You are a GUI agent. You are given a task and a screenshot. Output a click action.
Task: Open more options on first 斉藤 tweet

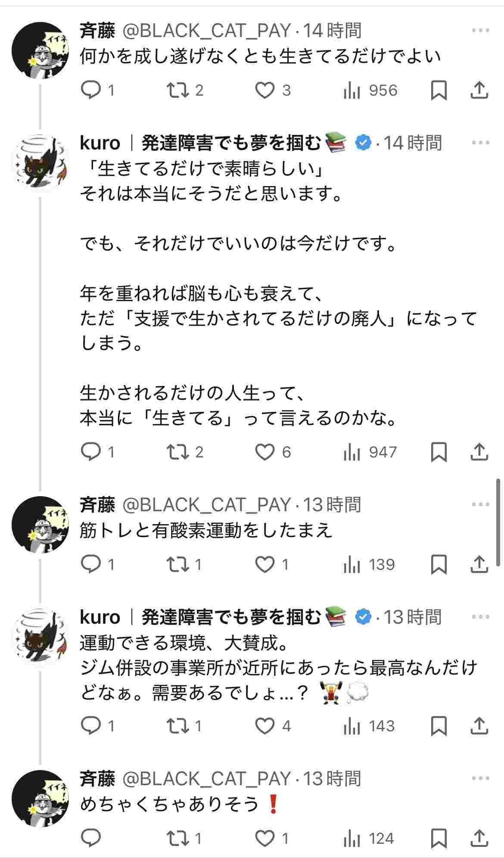tap(480, 31)
